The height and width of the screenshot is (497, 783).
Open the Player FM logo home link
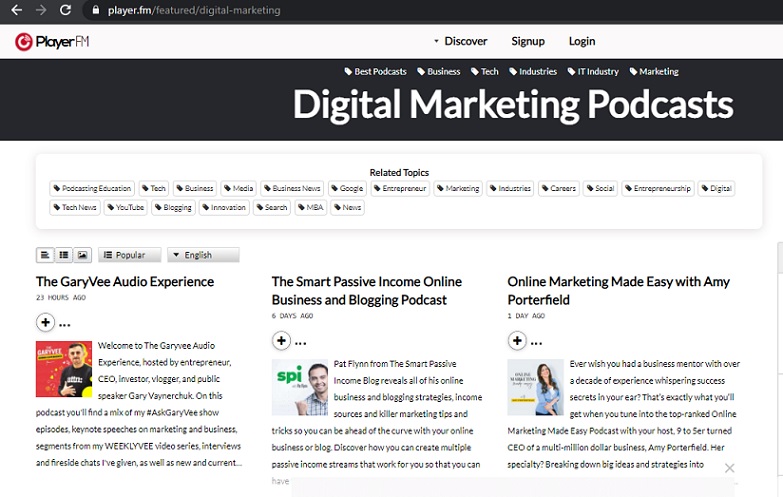pos(52,41)
